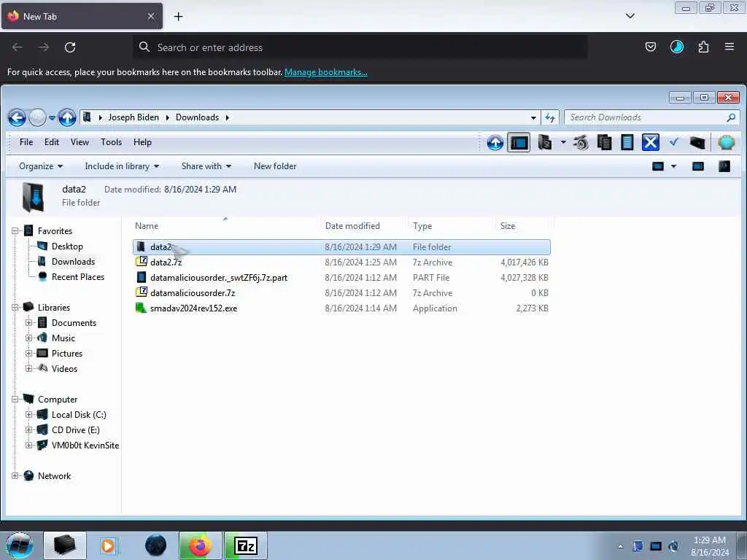Expand the Documents library node
747x560 pixels.
tap(28, 323)
